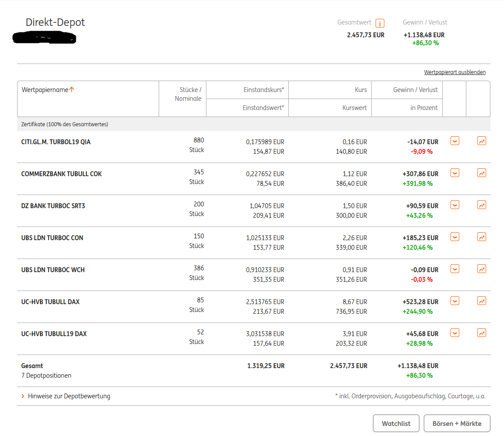Image resolution: width=504 pixels, height=436 pixels.
Task: Click +244,90 % gain value
Action: point(418,312)
